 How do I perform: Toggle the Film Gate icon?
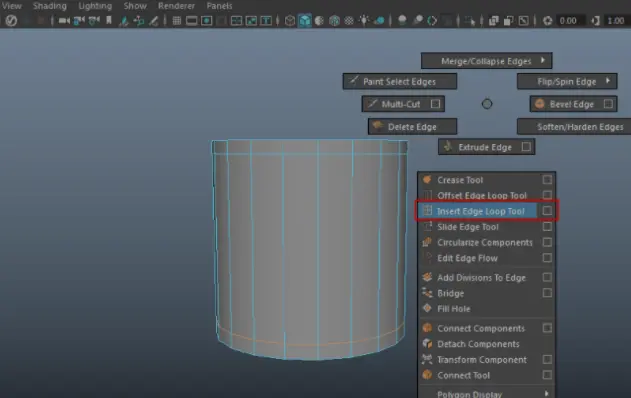pos(192,21)
